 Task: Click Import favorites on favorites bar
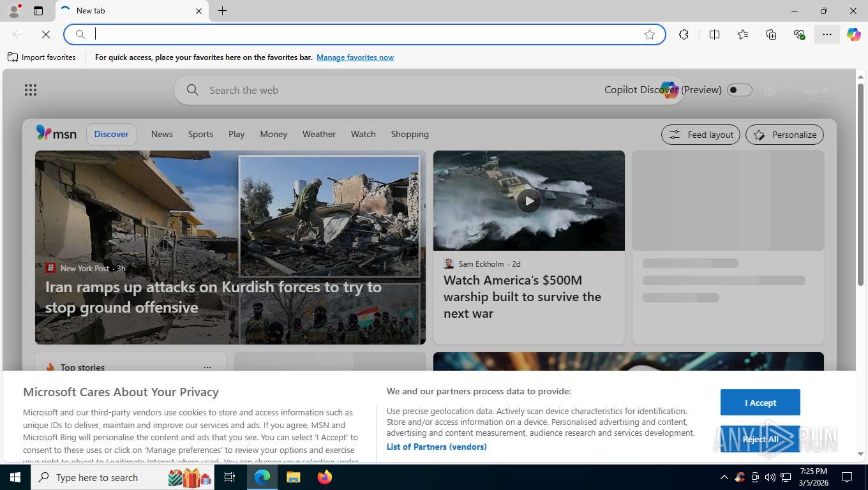pyautogui.click(x=41, y=57)
